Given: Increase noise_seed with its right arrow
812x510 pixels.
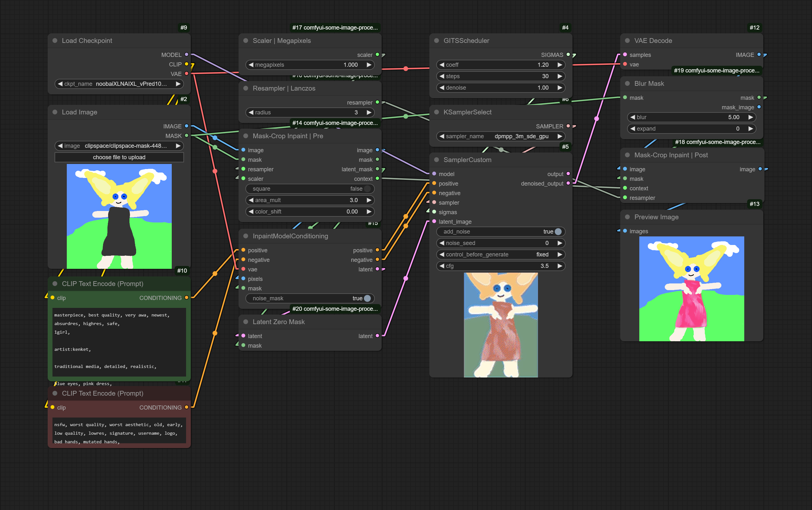Looking at the screenshot, I should pyautogui.click(x=560, y=243).
